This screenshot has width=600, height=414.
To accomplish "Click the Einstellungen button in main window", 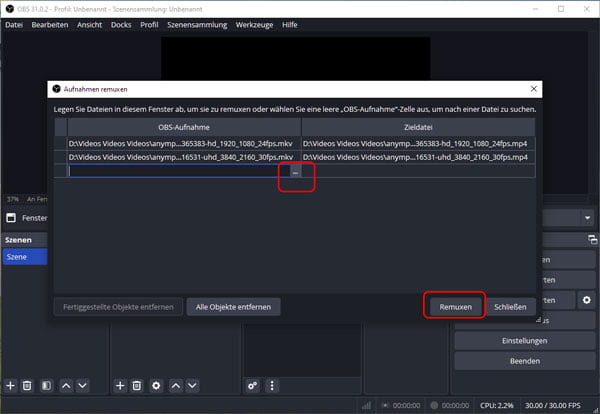I will tap(525, 341).
